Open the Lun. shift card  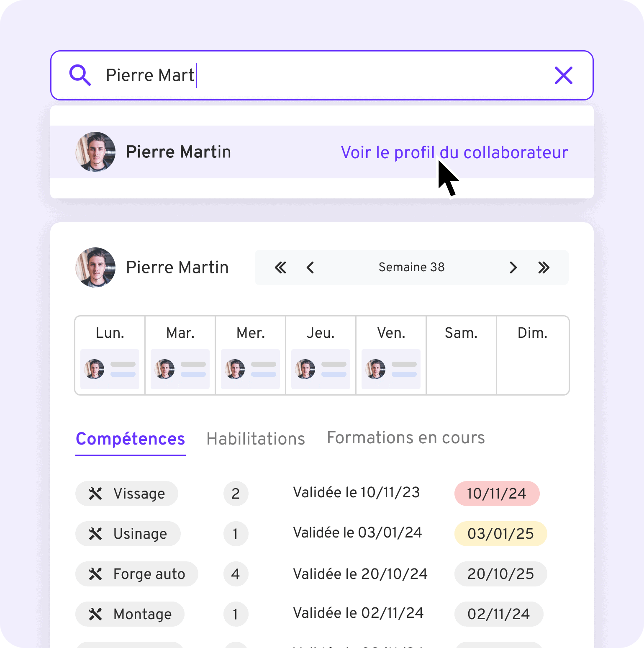point(110,369)
